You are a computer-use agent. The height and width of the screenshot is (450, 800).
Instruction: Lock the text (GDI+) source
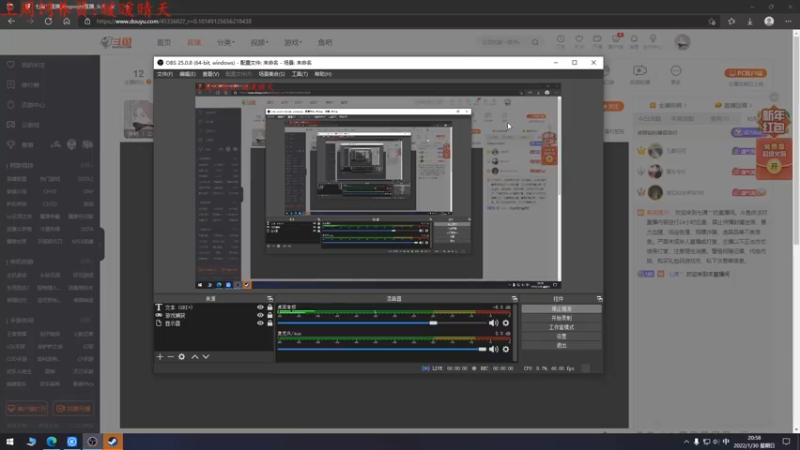(270, 307)
